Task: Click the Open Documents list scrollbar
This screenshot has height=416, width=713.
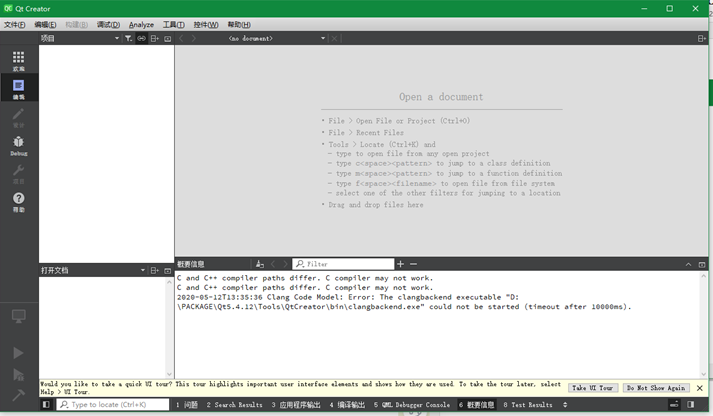Action: click(x=169, y=327)
